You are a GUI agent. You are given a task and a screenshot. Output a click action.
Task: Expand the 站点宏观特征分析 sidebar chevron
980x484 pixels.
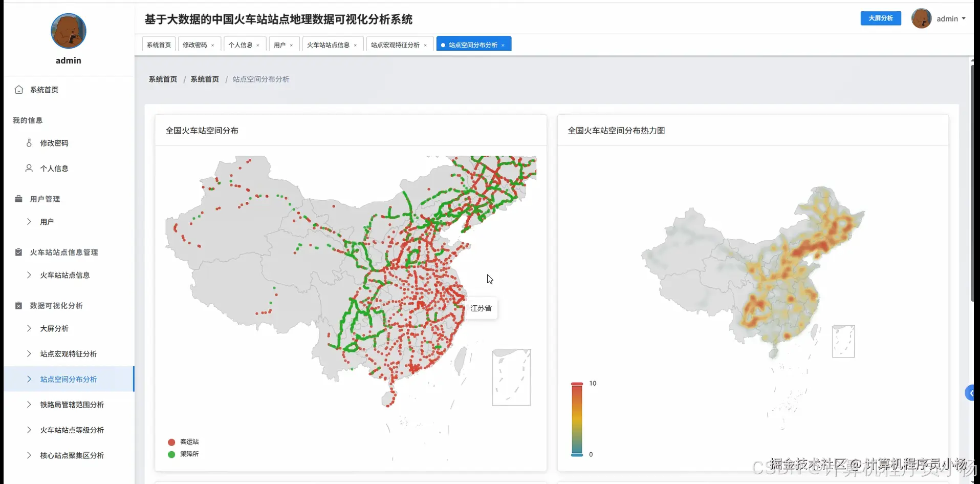click(x=29, y=353)
